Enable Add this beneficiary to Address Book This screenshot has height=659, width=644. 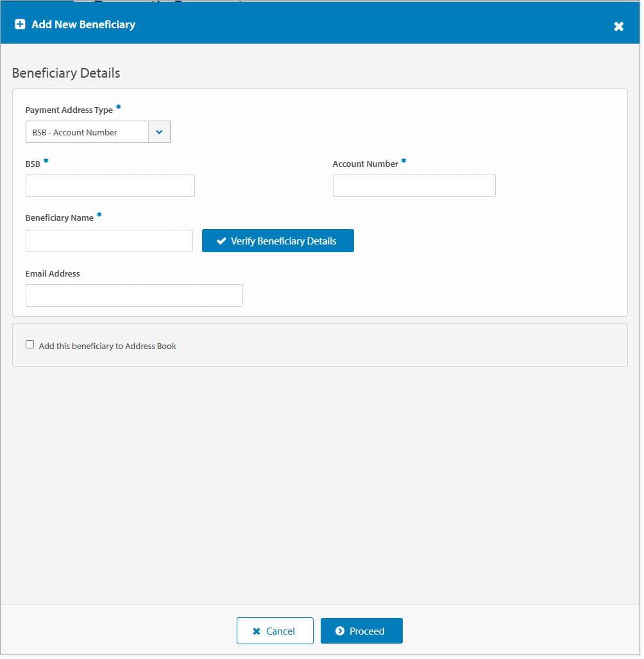pyautogui.click(x=30, y=344)
